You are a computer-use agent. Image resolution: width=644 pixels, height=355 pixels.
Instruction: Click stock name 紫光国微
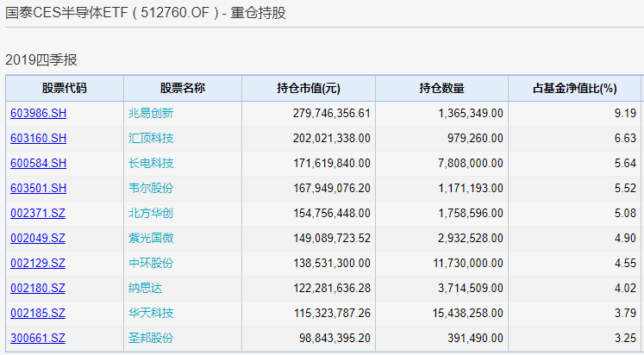point(151,239)
